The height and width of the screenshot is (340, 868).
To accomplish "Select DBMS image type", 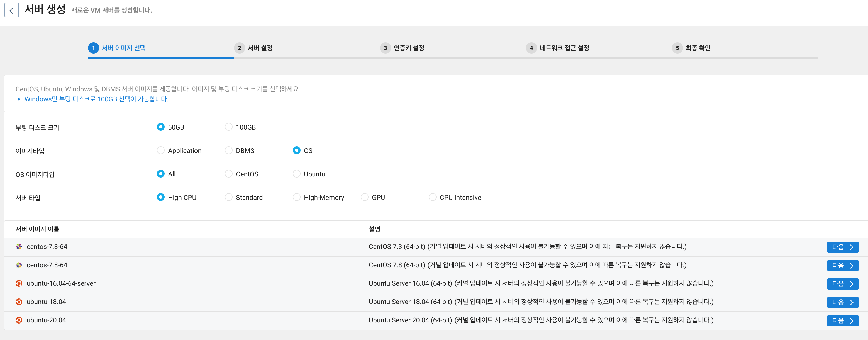I will point(228,150).
